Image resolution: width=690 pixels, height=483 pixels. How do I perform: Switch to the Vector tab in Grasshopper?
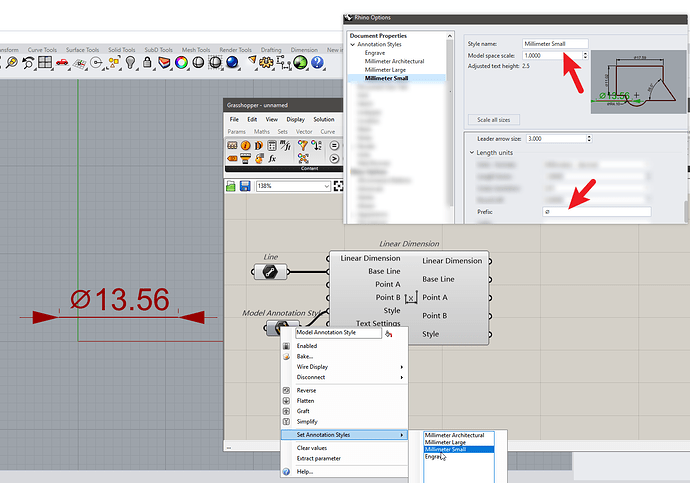[x=304, y=132]
